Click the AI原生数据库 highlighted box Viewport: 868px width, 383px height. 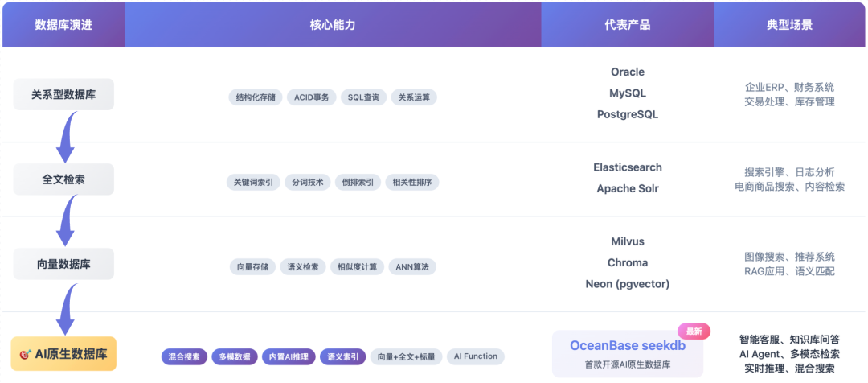pyautogui.click(x=63, y=354)
